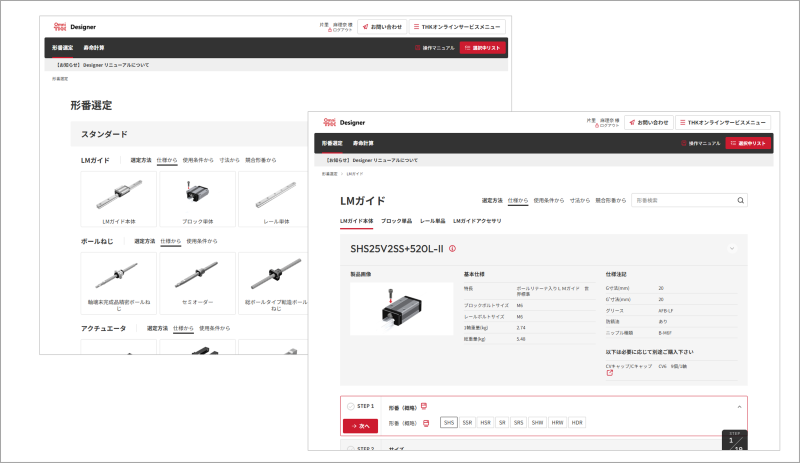Collapse the SHS25V2SS+520L-II details panel
The width and height of the screenshot is (800, 463).
[x=731, y=248]
